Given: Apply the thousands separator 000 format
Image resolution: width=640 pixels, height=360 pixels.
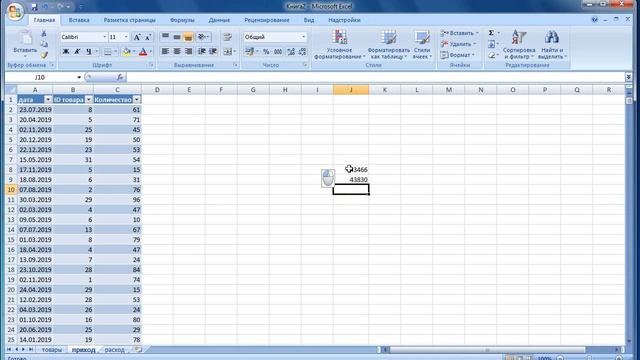Looking at the screenshot, I should click(x=278, y=51).
